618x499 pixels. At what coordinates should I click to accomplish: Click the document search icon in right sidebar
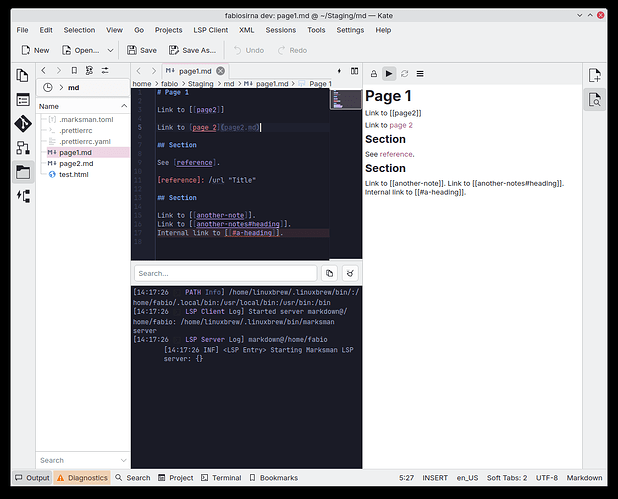[x=594, y=100]
